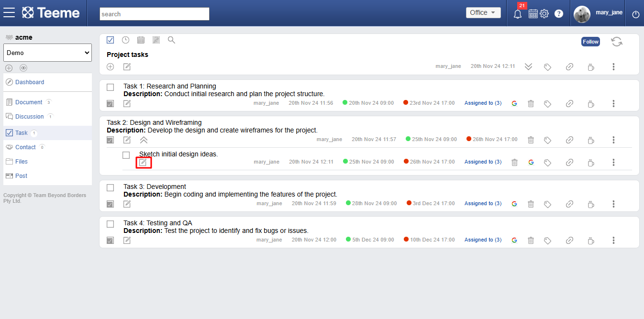Open three-dot menu on Project tasks header
The image size is (644, 319).
click(x=613, y=67)
